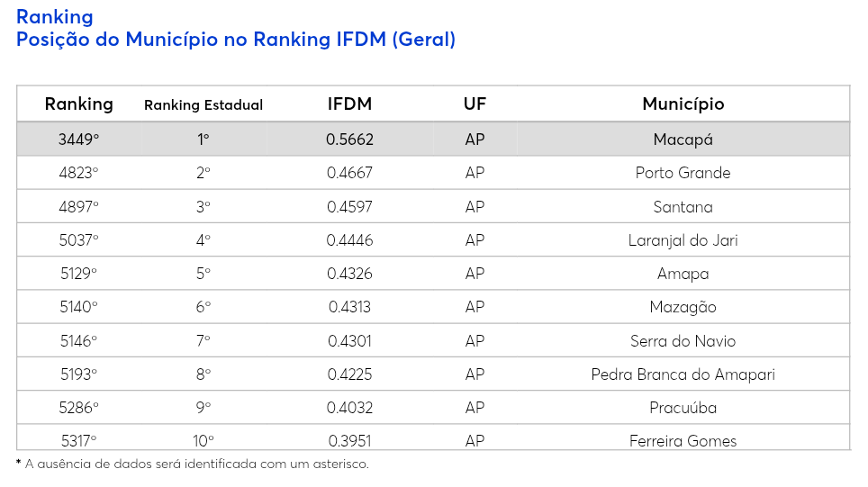Screen dimensions: 868x487
Task: Select the Mazagão municipality entry
Action: pyautogui.click(x=683, y=307)
